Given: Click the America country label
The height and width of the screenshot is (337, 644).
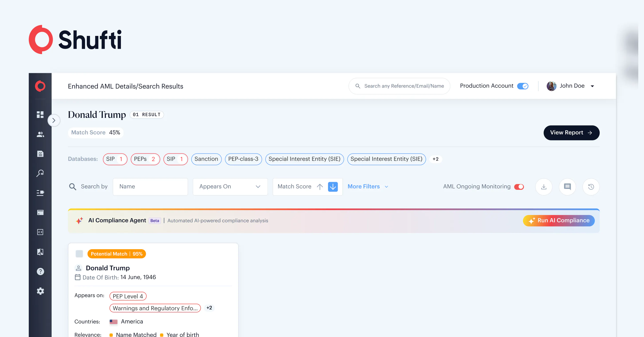Looking at the screenshot, I should [132, 322].
